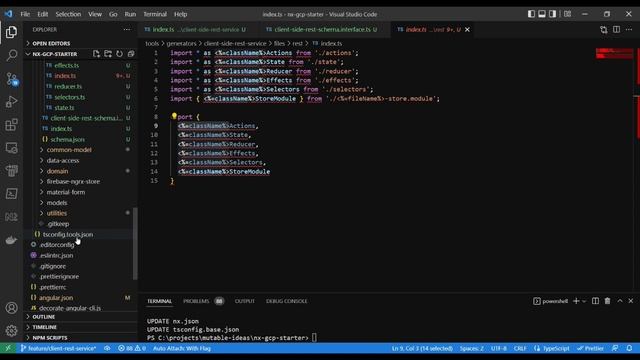
Task: Open the Terminal menu
Action: (155, 14)
